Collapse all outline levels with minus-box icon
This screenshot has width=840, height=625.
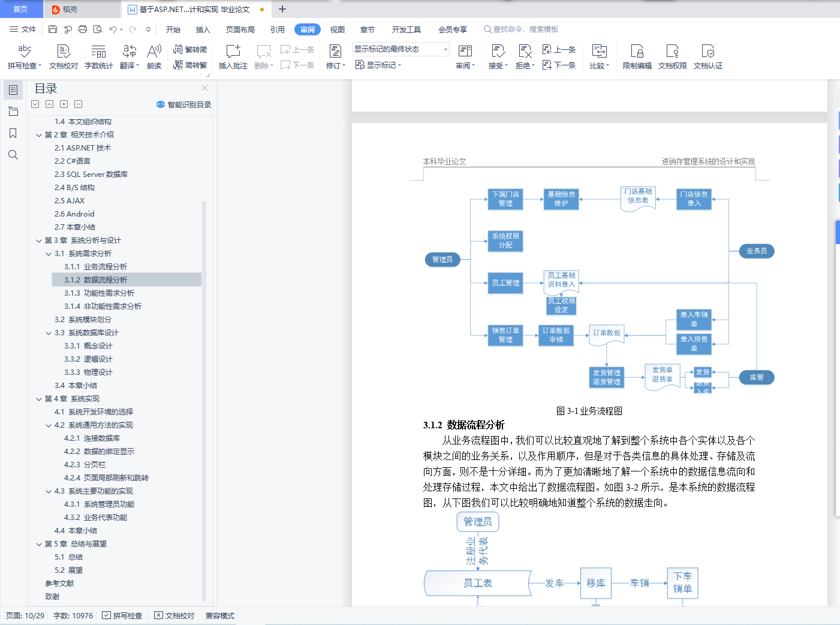click(78, 104)
